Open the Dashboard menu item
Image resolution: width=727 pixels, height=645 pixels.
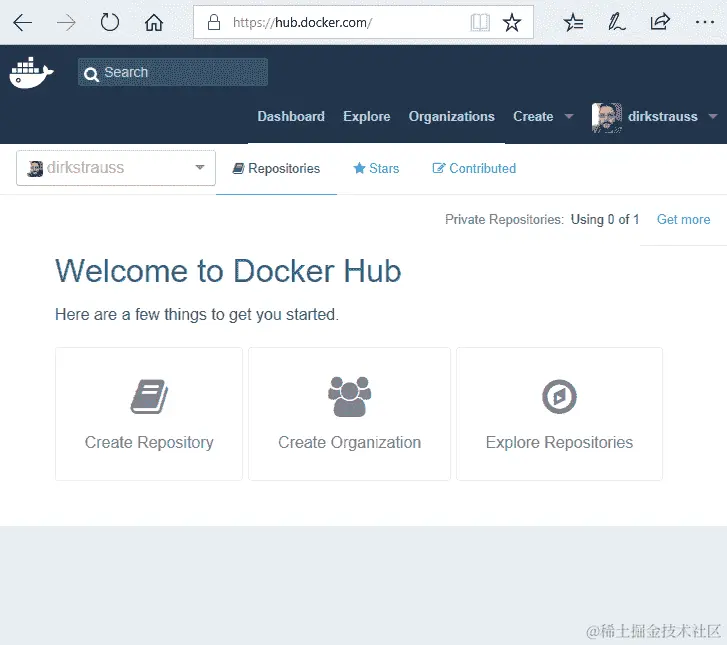[291, 116]
